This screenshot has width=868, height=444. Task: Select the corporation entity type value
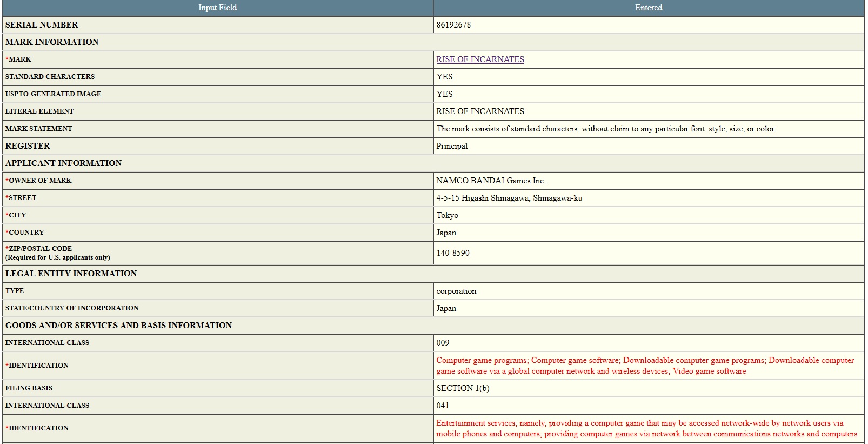456,291
